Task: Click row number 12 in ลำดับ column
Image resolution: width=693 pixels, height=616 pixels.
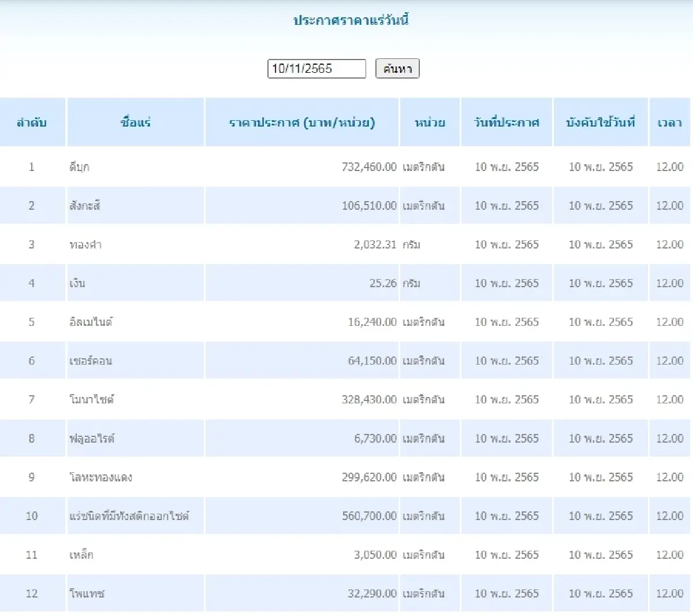Action: click(32, 593)
